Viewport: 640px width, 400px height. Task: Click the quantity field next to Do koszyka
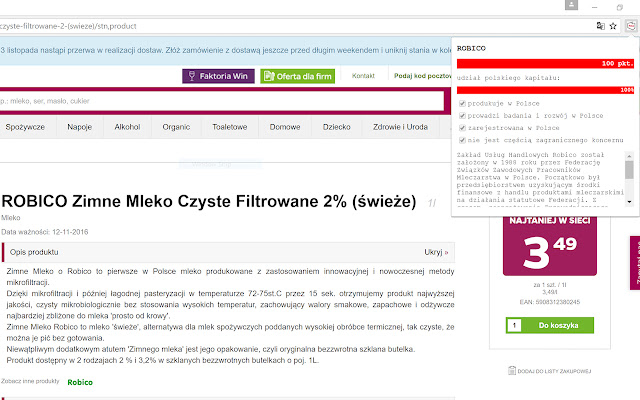click(514, 325)
